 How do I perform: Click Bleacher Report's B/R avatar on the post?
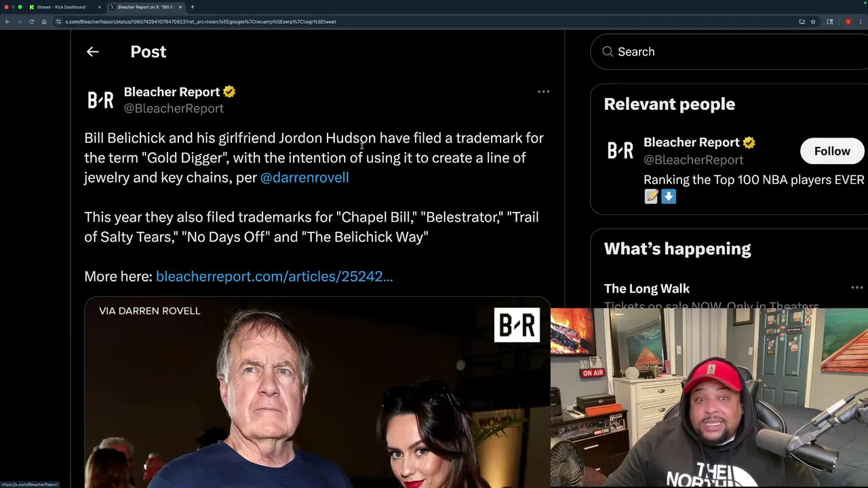pyautogui.click(x=100, y=100)
